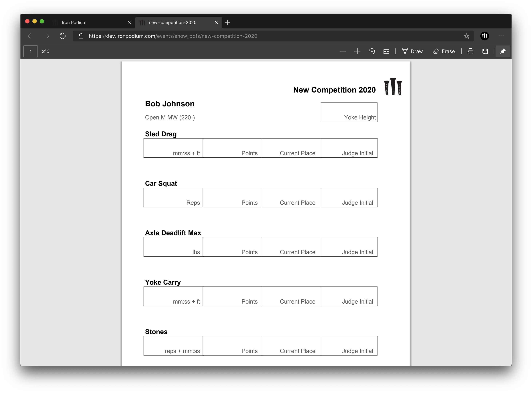Click Sled Drag Current Place cell

[x=291, y=148]
